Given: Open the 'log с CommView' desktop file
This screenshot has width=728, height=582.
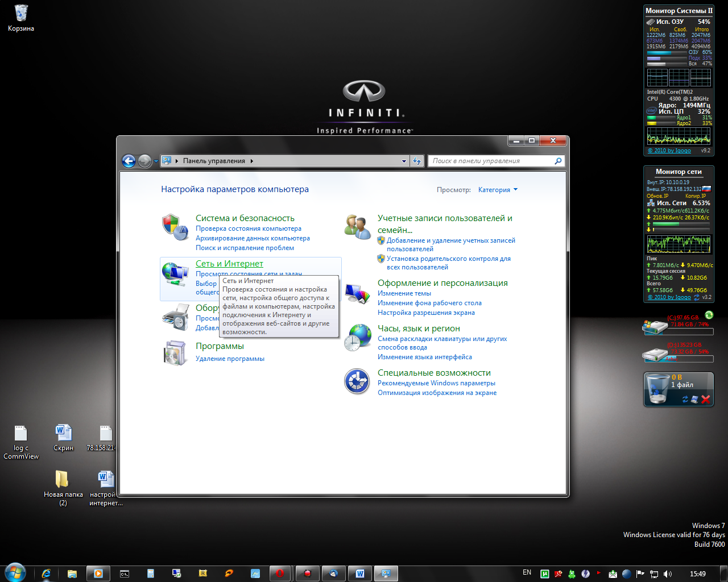Looking at the screenshot, I should click(x=21, y=442).
